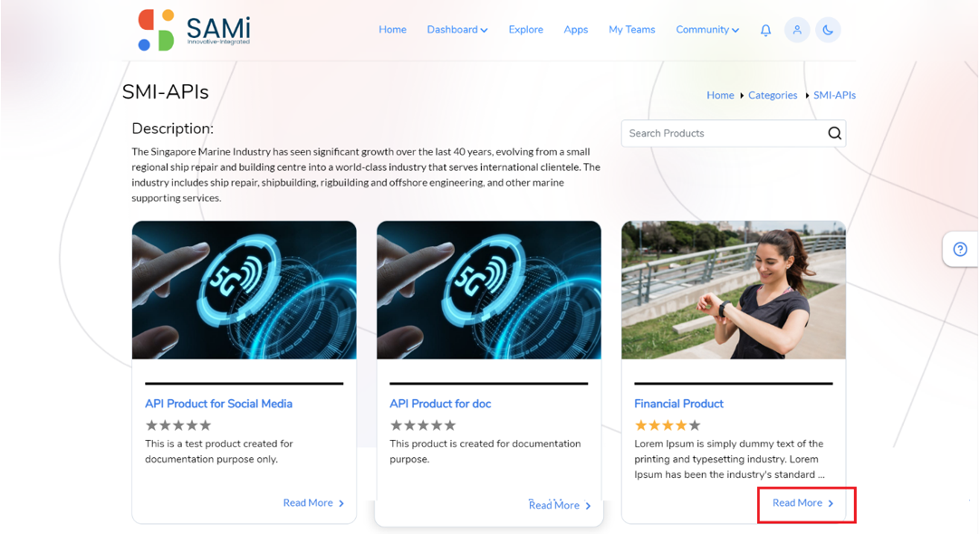Click the Categories breadcrumb link
The height and width of the screenshot is (534, 980).
(773, 95)
